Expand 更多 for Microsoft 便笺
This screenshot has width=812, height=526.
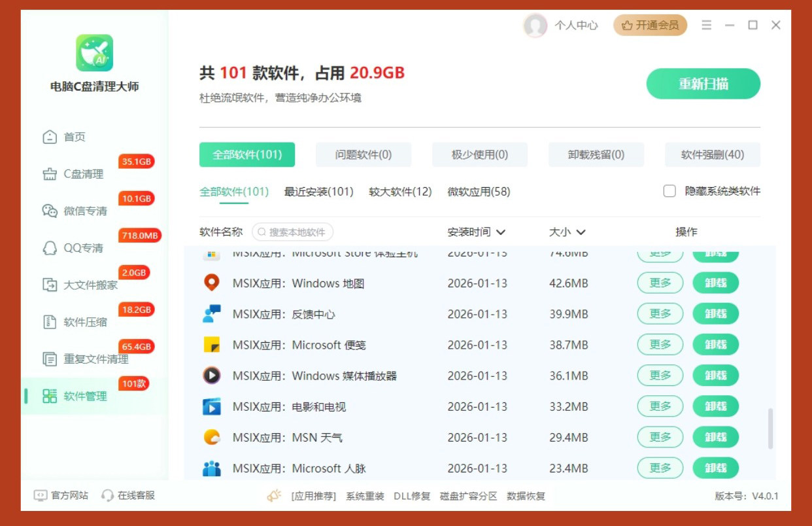660,345
